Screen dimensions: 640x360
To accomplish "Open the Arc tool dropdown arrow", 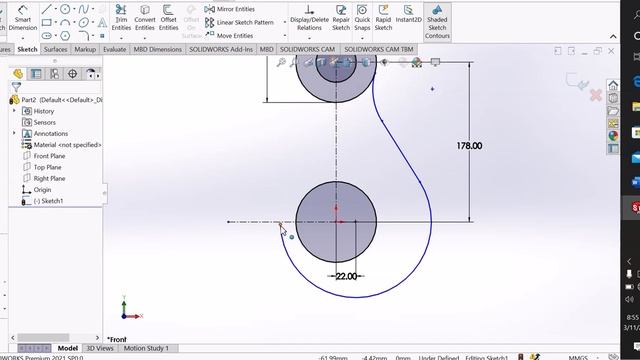I will tap(74, 22).
